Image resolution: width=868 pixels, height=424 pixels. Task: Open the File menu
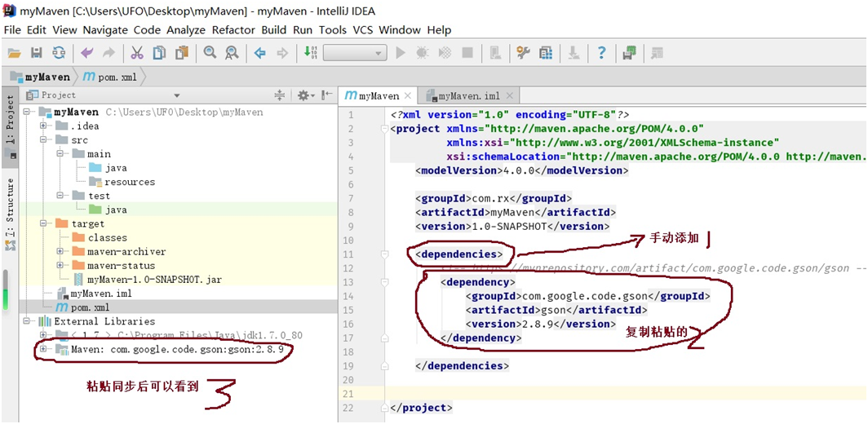(x=12, y=30)
